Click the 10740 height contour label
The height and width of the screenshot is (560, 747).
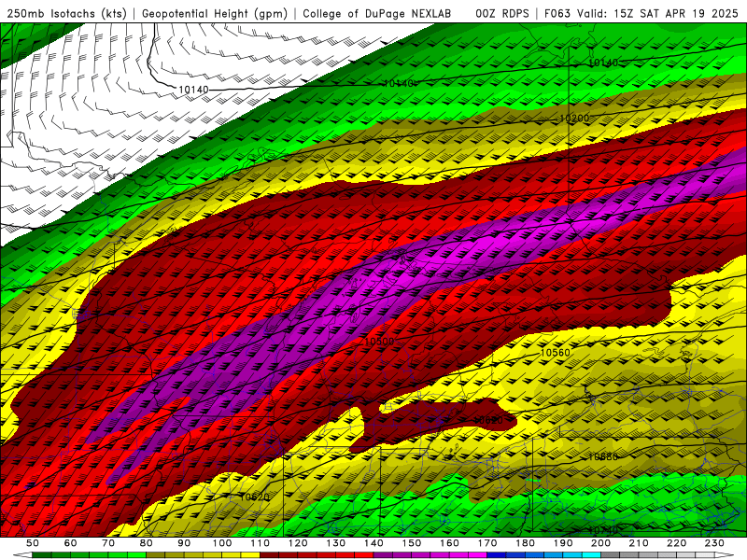click(603, 530)
